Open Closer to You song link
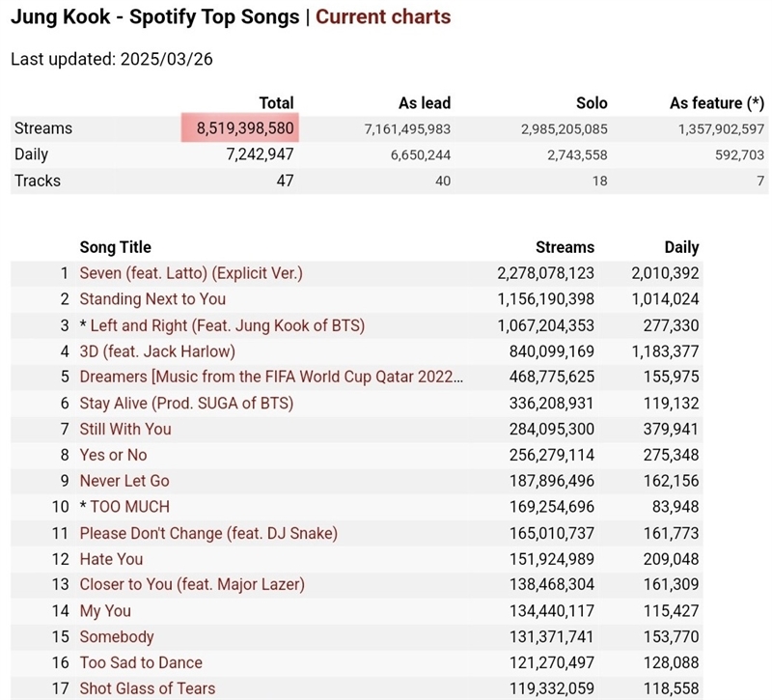Image resolution: width=772 pixels, height=700 pixels. (x=192, y=585)
